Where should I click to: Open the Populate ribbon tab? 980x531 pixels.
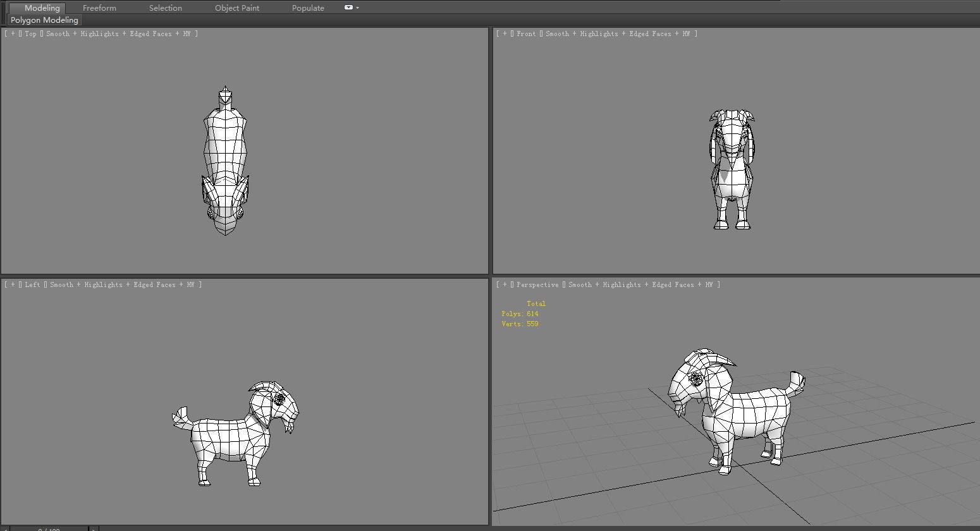click(x=308, y=8)
